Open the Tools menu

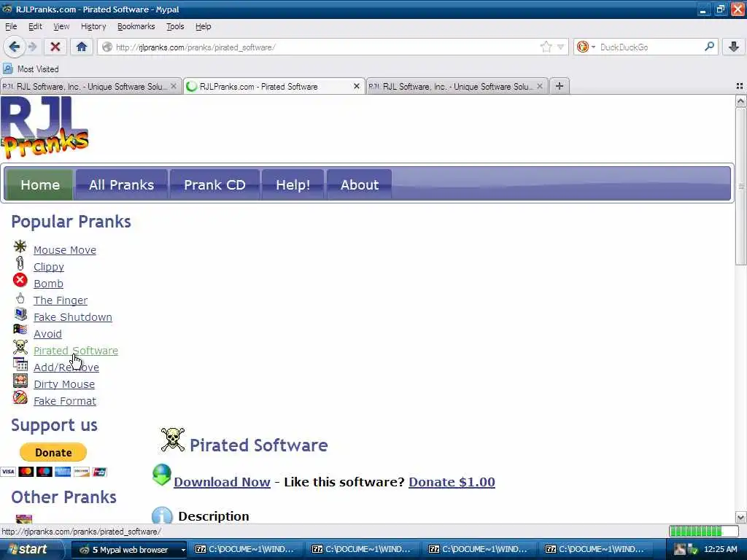tap(175, 26)
